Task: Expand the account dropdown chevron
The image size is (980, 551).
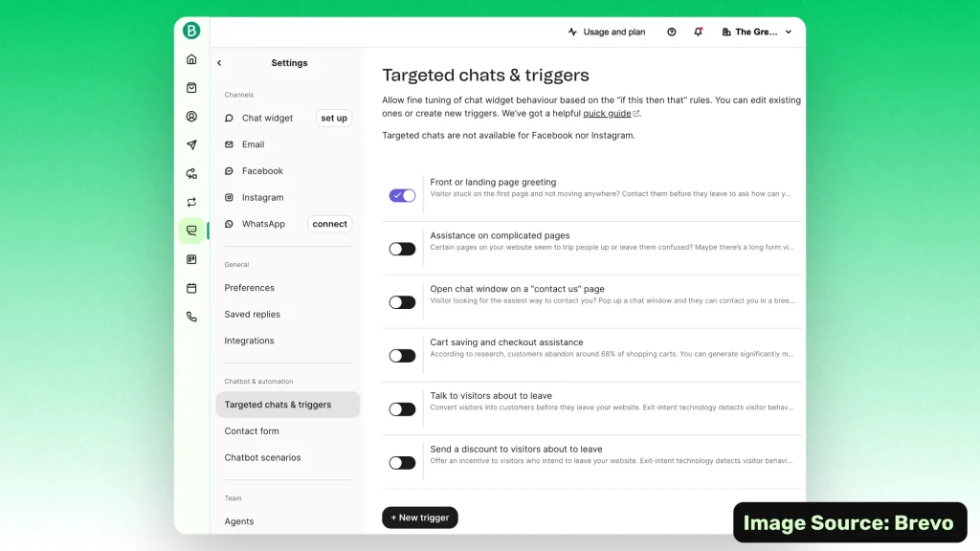Action: click(x=789, y=32)
